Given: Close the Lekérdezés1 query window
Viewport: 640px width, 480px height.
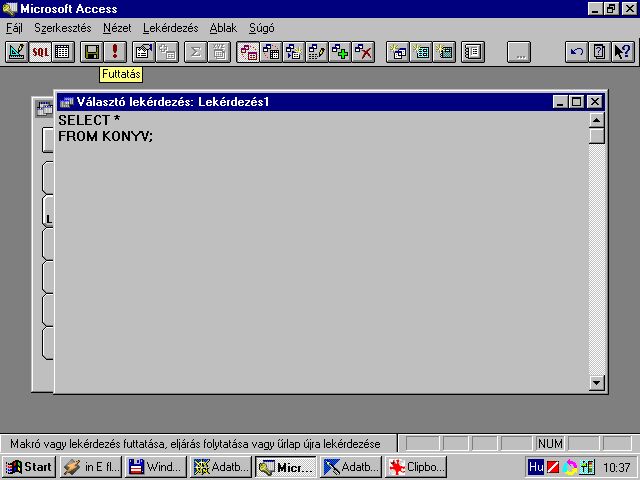Looking at the screenshot, I should (595, 102).
